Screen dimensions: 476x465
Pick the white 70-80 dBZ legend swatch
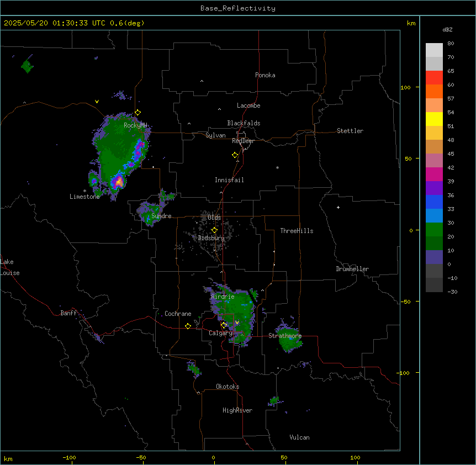(x=434, y=50)
